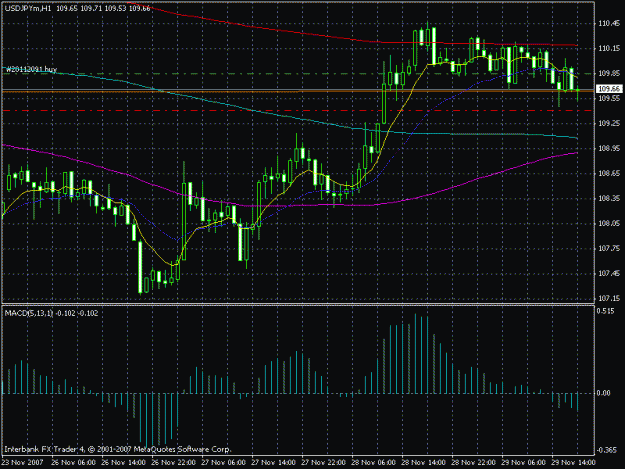Click the 27 Nov 14:00 time label
625x469 pixels.
[x=273, y=463]
